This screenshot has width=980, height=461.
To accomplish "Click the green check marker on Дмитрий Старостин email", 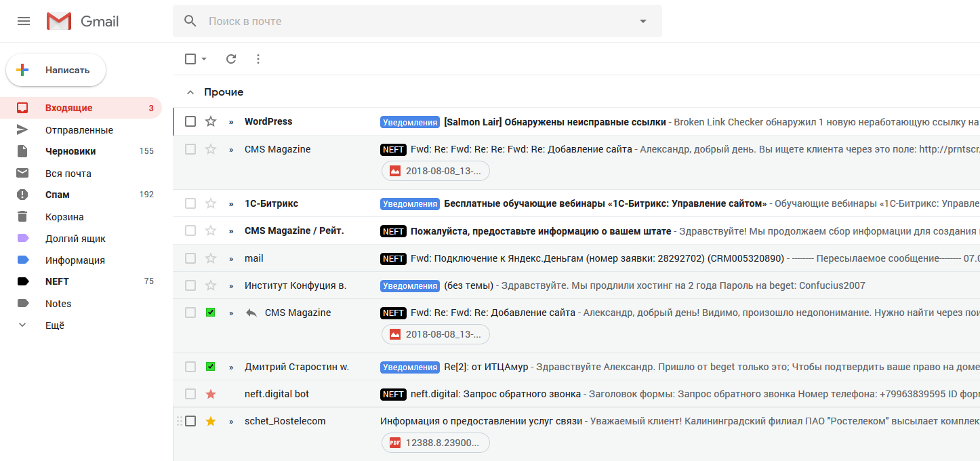I will pyautogui.click(x=211, y=367).
